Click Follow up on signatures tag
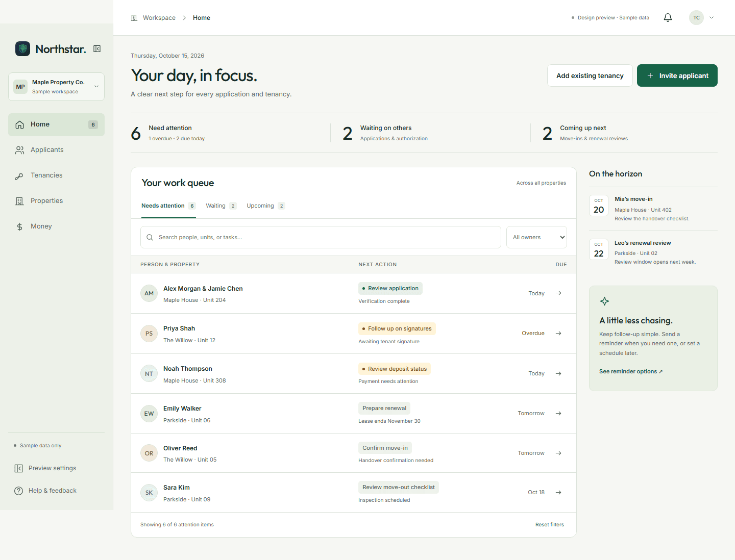 [x=397, y=329]
